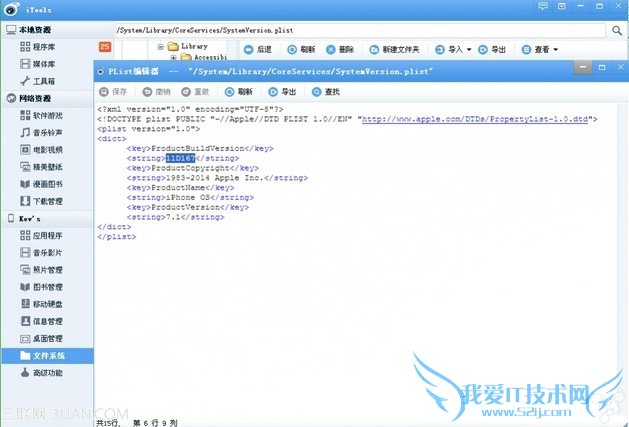Open 移动硬盘 portable disk
Image resolution: width=629 pixels, height=427 pixels.
[42, 304]
